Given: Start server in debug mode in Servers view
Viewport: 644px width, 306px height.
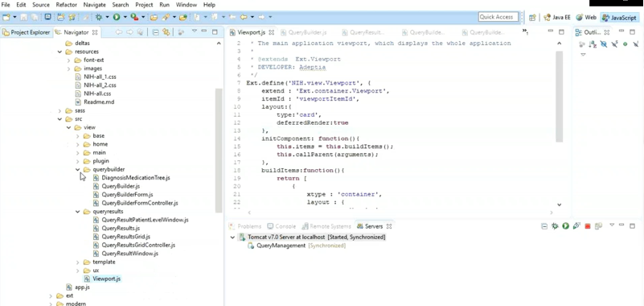Looking at the screenshot, I should tap(555, 225).
